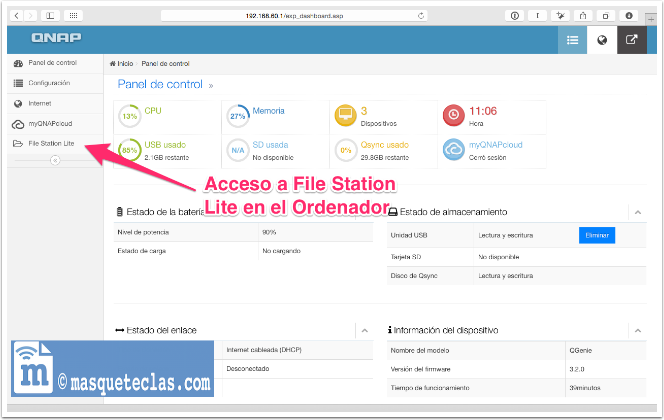
Task: Click the Dispositivos monitor icon
Action: (x=345, y=116)
